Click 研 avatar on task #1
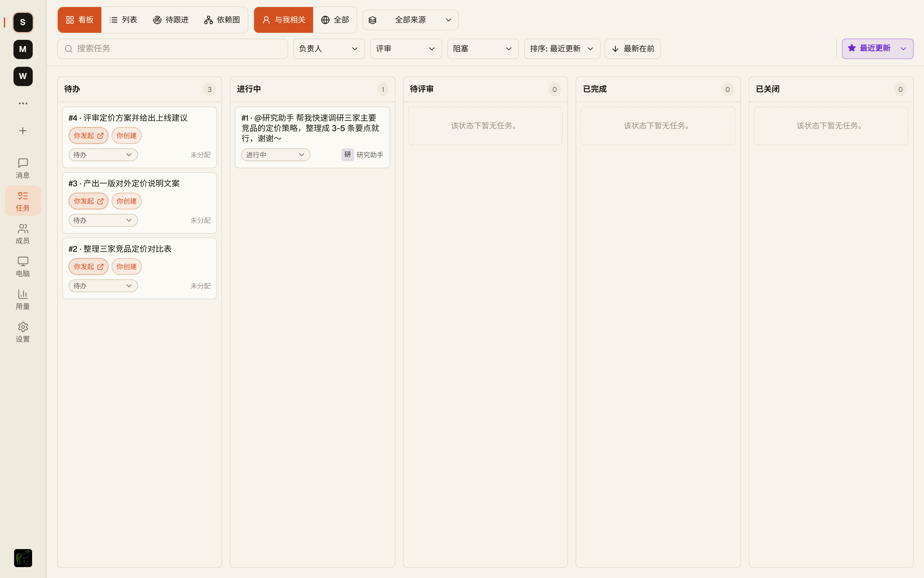This screenshot has width=924, height=578. 347,155
